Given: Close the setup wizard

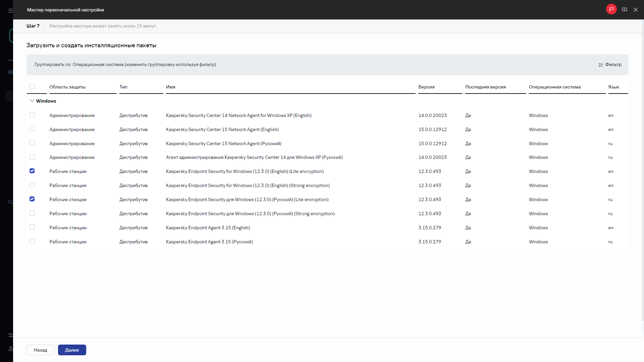Looking at the screenshot, I should tap(635, 10).
